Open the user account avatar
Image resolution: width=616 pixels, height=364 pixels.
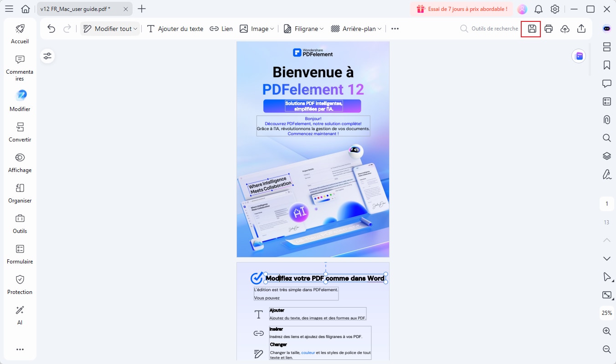[522, 9]
